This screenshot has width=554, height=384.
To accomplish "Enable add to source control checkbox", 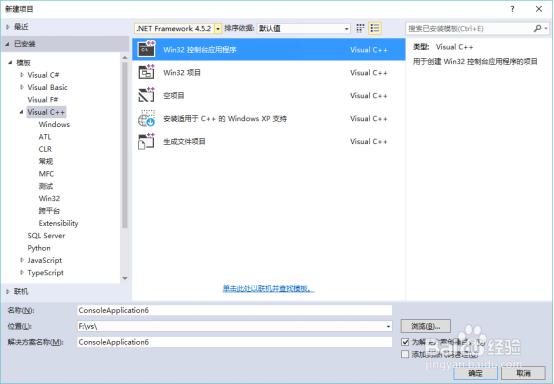I will [x=405, y=354].
